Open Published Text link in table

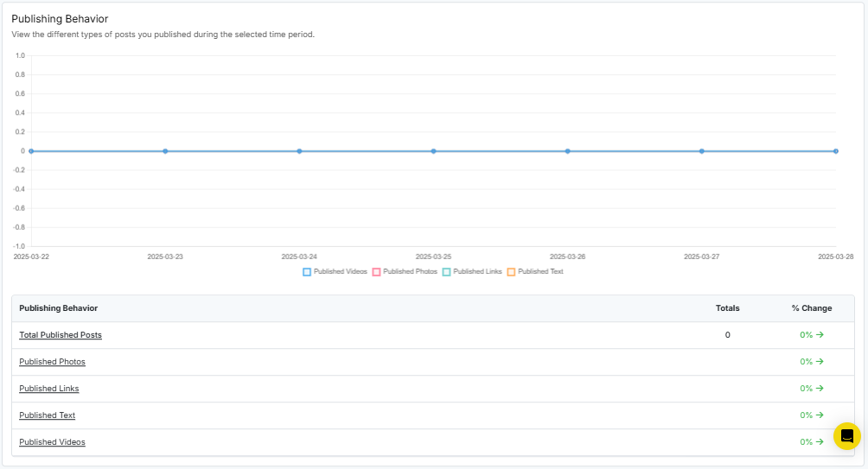pos(47,415)
